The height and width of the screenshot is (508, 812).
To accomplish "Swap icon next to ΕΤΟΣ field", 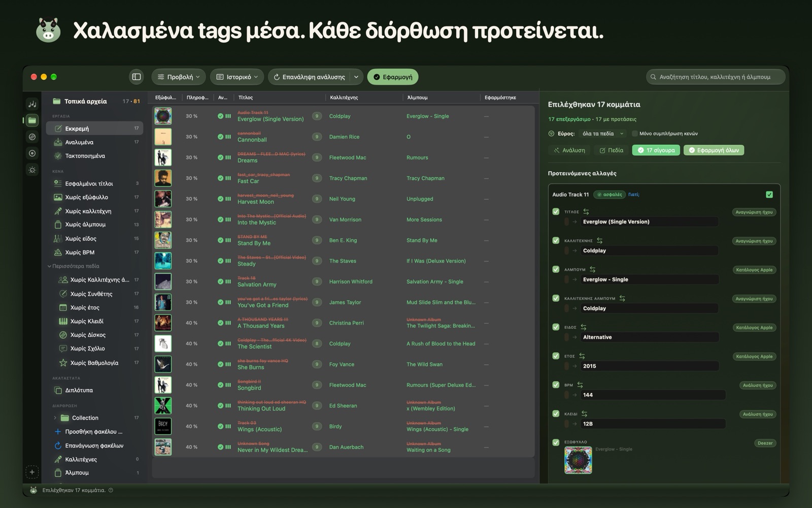I will 582,356.
